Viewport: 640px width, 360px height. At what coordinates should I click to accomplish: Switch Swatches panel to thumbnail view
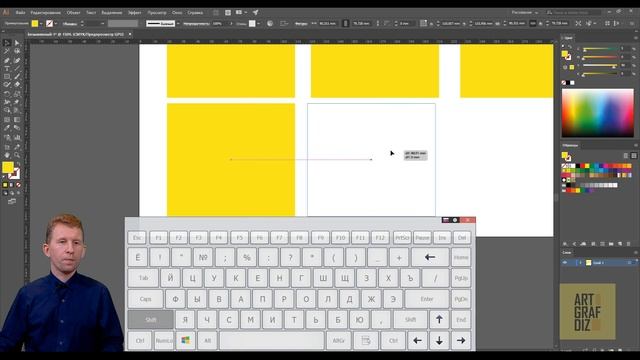[x=633, y=156]
